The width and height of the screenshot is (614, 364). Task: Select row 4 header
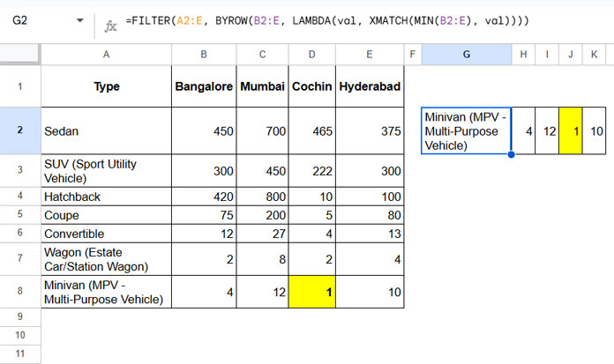(x=20, y=196)
